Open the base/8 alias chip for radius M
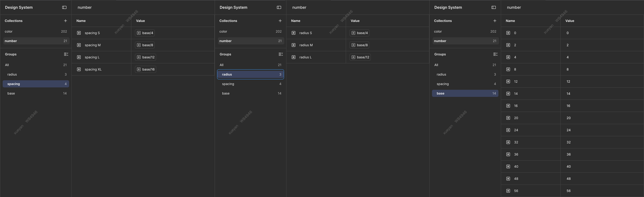Viewport: 644px width, 197px height. (x=360, y=45)
